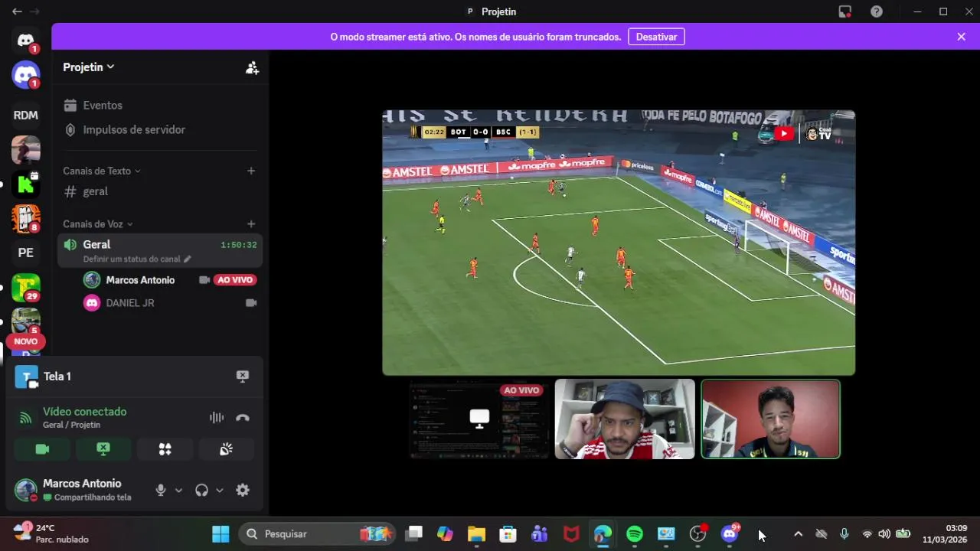
Task: Open OBS Studio from the taskbar
Action: (697, 534)
